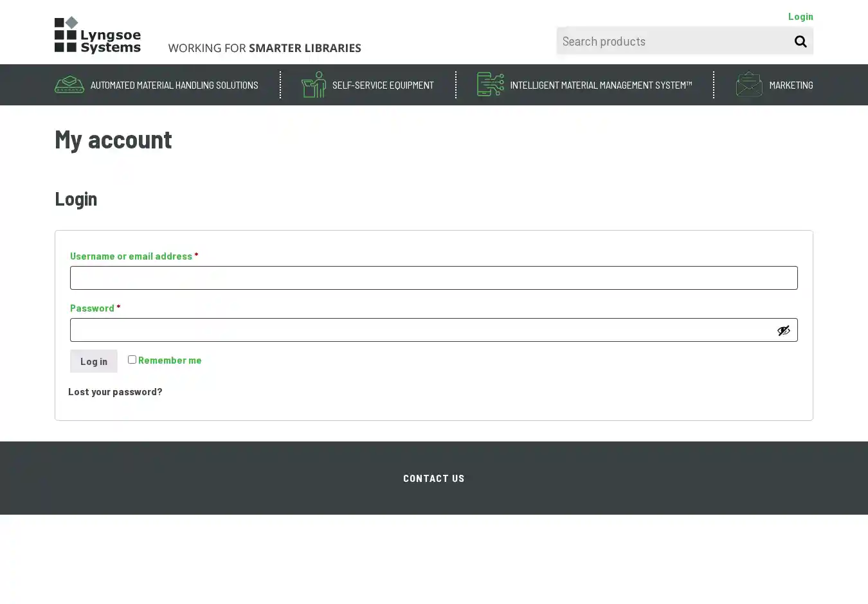Show password using the eye icon
This screenshot has width=868, height=604.
point(783,330)
